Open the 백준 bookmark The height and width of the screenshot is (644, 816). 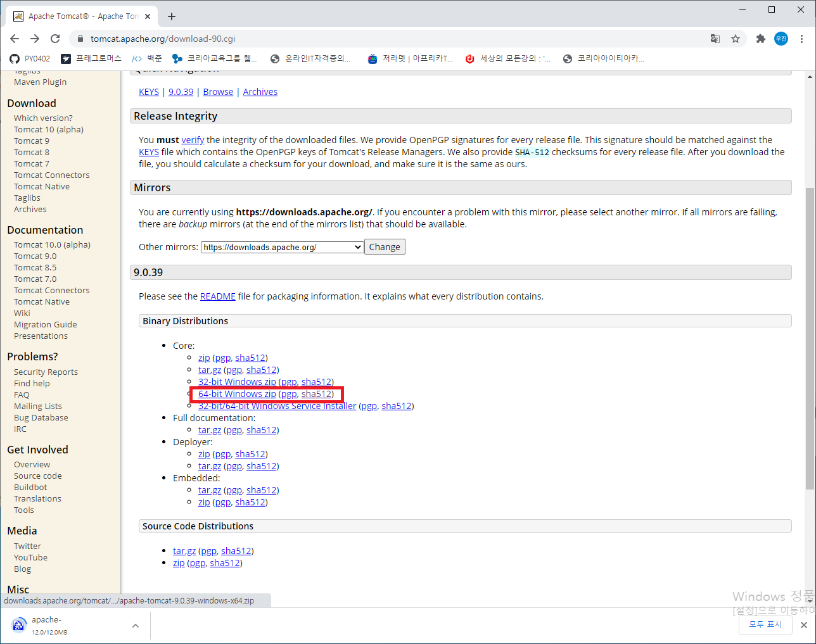click(x=147, y=58)
